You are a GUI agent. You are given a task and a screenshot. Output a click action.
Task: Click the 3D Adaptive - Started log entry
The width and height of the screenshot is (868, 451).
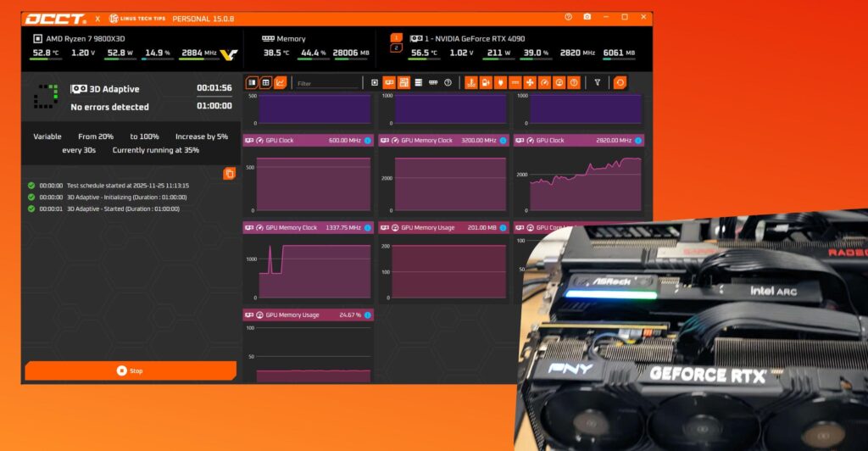[x=123, y=209]
